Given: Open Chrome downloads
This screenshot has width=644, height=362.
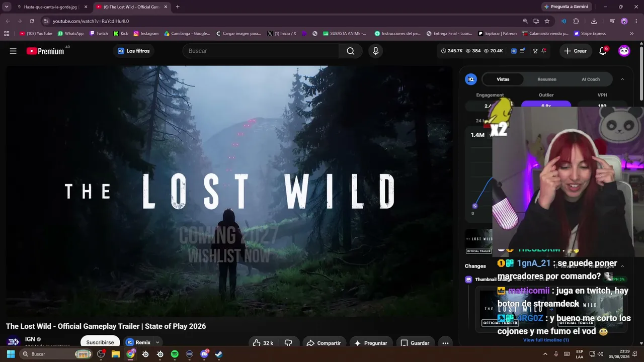Looking at the screenshot, I should click(x=594, y=21).
